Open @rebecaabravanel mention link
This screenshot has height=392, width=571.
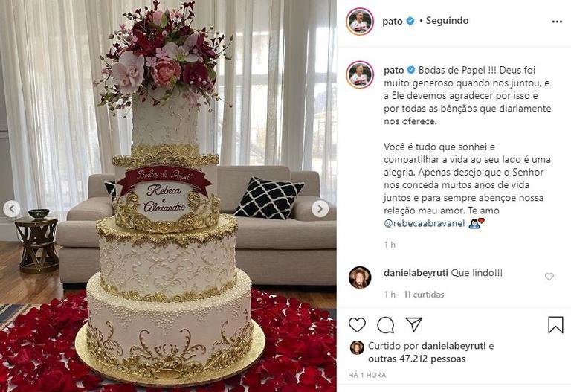point(425,223)
